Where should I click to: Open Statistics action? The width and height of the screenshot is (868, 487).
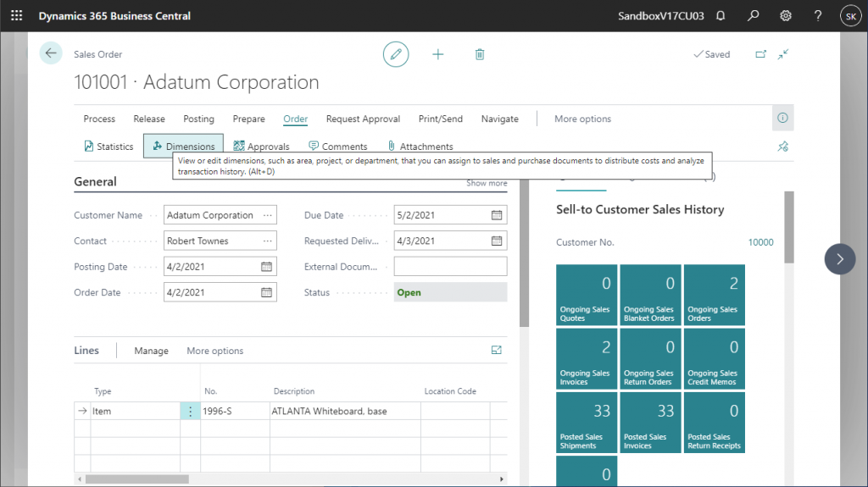click(109, 146)
